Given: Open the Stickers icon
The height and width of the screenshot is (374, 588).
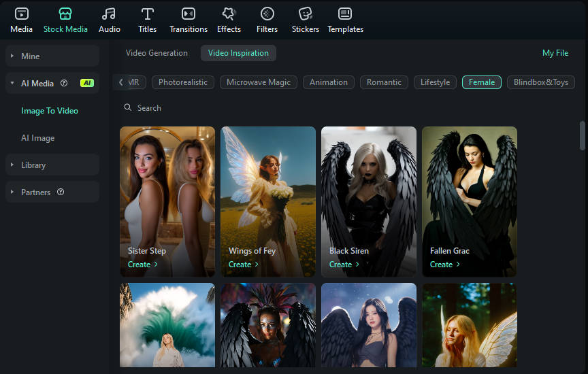Looking at the screenshot, I should [x=306, y=14].
